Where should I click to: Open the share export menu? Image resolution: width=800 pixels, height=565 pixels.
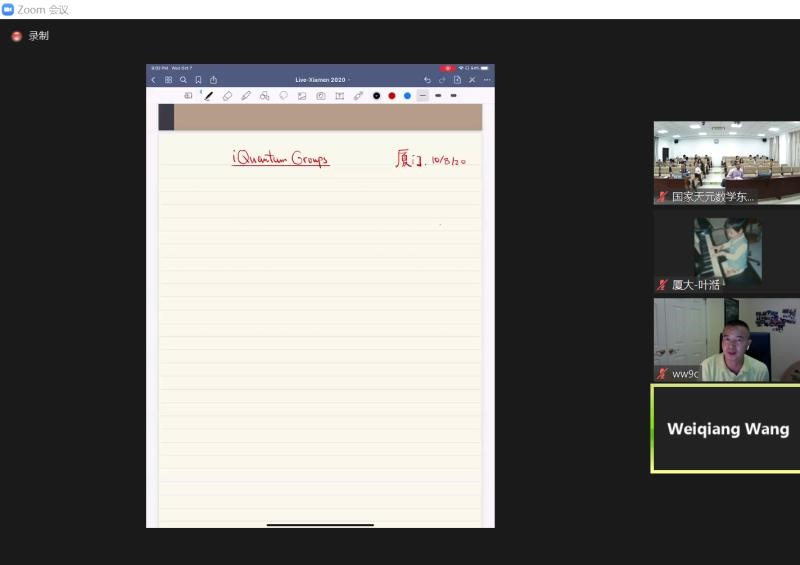tap(213, 80)
